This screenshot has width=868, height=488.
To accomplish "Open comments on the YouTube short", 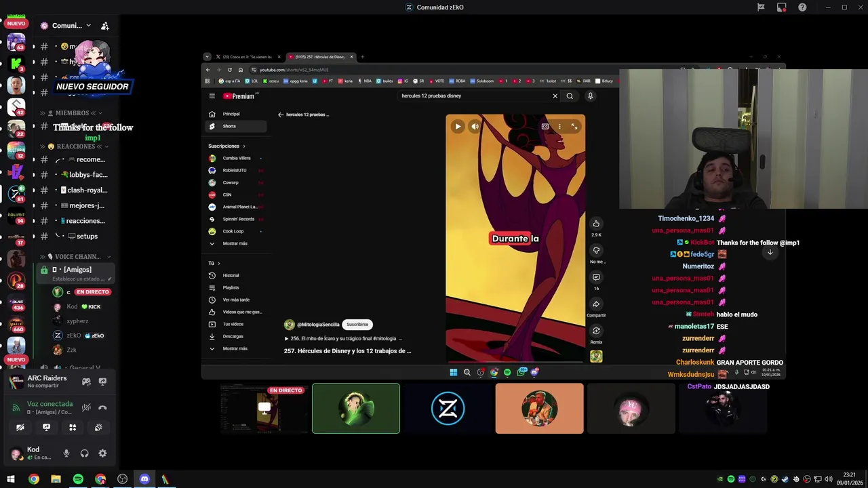I will point(596,277).
